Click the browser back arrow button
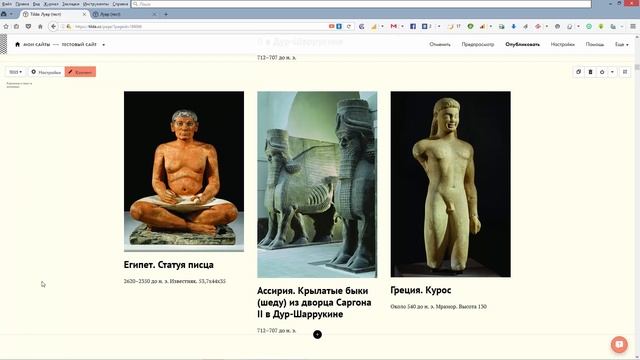This screenshot has width=640, height=360. [x=53, y=27]
